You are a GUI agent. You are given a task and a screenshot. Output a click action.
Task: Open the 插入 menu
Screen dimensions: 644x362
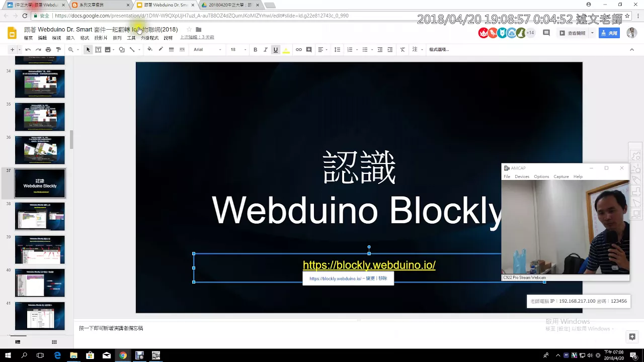click(x=70, y=38)
